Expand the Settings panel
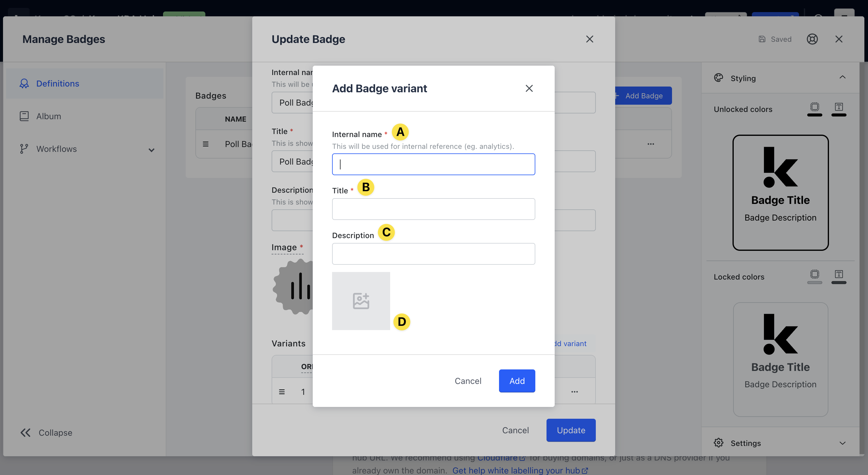The image size is (868, 475). pyautogui.click(x=842, y=443)
